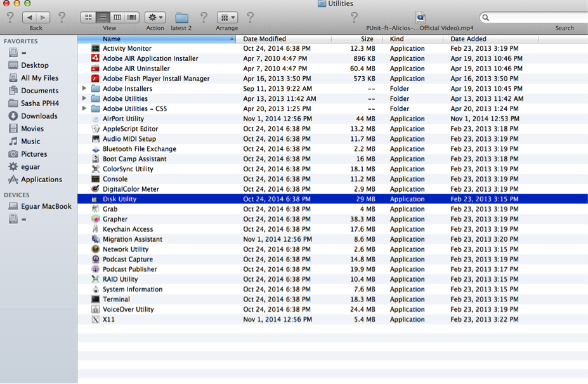
Task: Select the Keychain Access icon
Action: tap(96, 229)
